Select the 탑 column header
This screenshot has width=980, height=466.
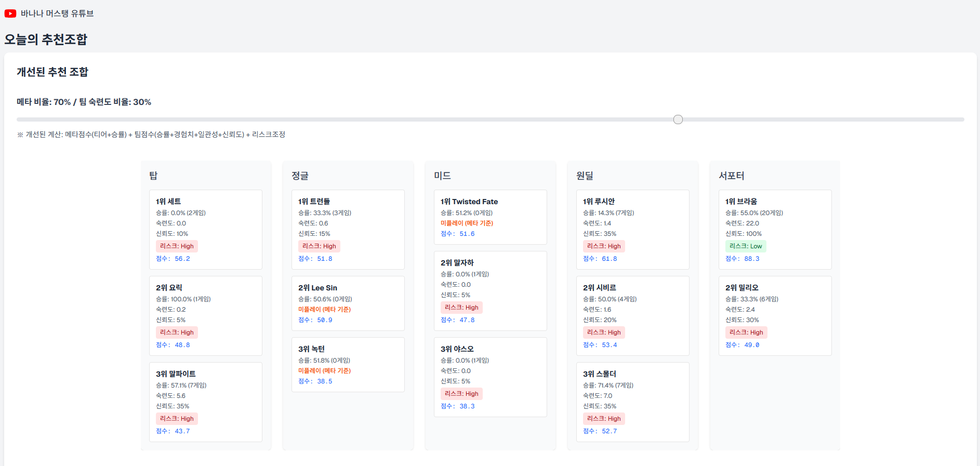coord(153,176)
